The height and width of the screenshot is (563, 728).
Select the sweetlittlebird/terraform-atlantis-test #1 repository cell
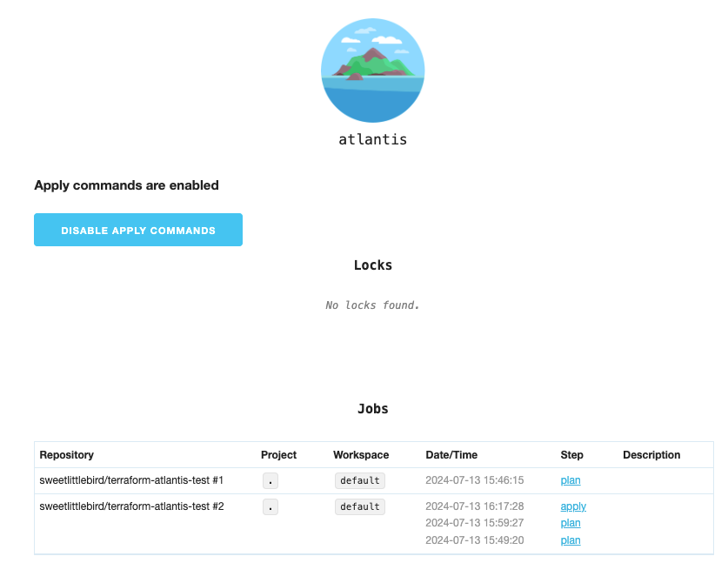point(131,480)
